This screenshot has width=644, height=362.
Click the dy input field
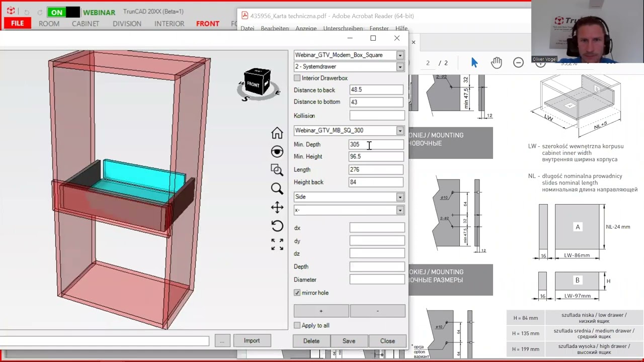tap(377, 241)
